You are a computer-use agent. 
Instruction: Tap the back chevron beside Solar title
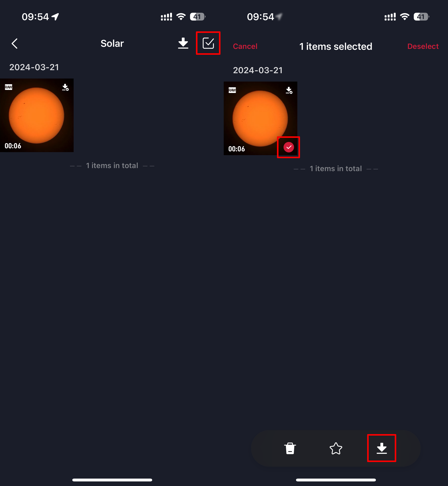coord(14,44)
